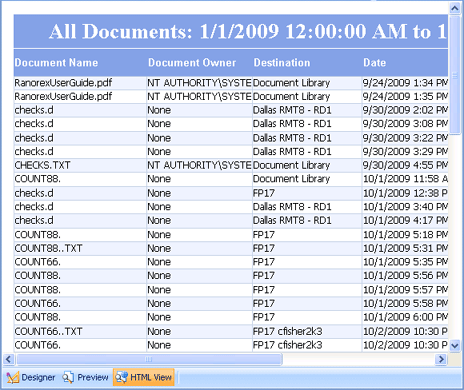Click the horizontal scrollbar left arrow
464x390 pixels.
(x=9, y=359)
